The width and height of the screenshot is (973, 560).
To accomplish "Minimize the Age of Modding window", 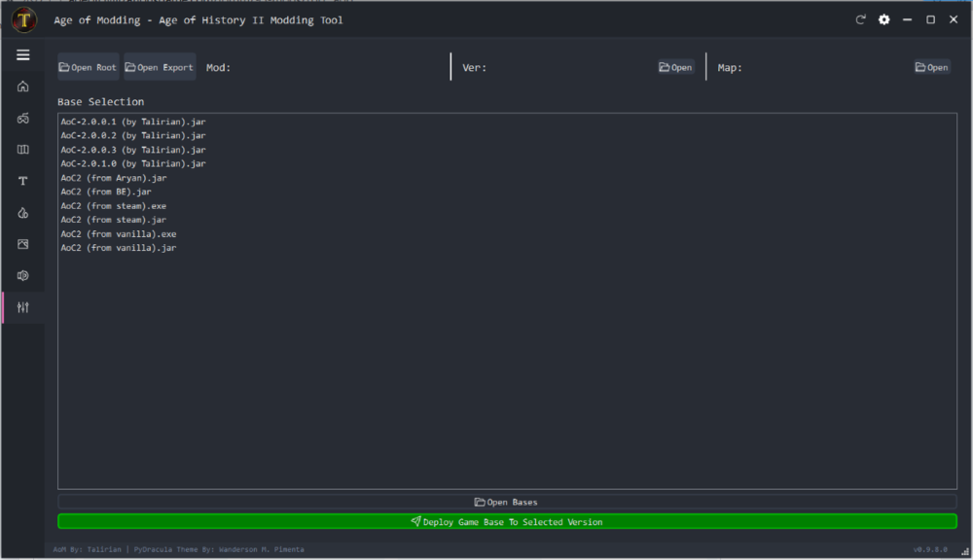I will tap(907, 19).
